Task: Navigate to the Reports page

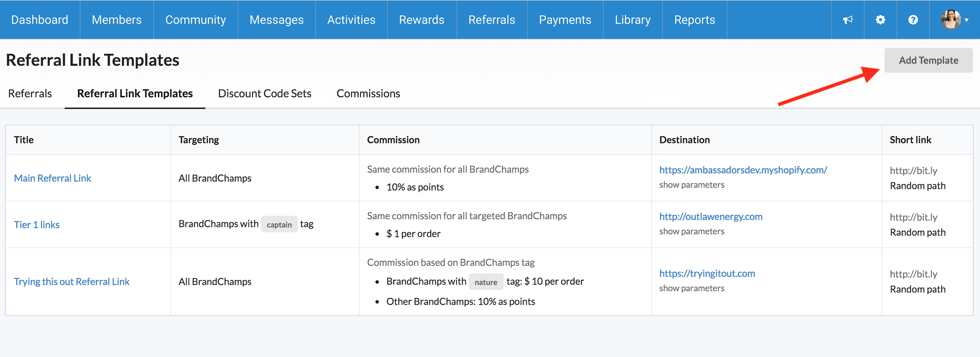Action: 694,20
